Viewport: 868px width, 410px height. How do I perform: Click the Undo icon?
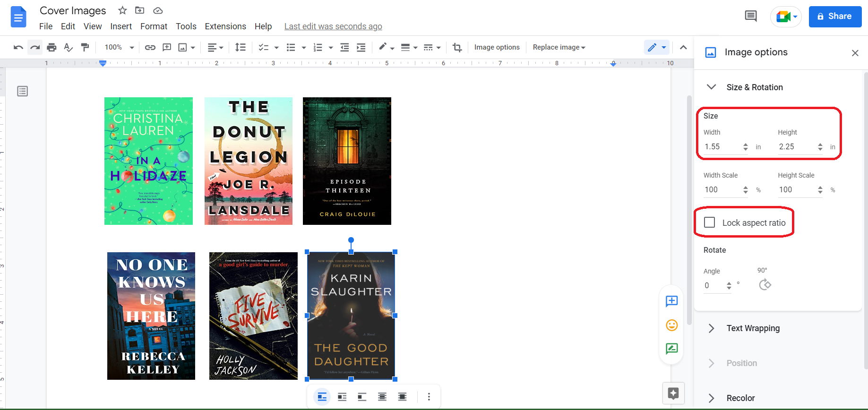coord(18,47)
